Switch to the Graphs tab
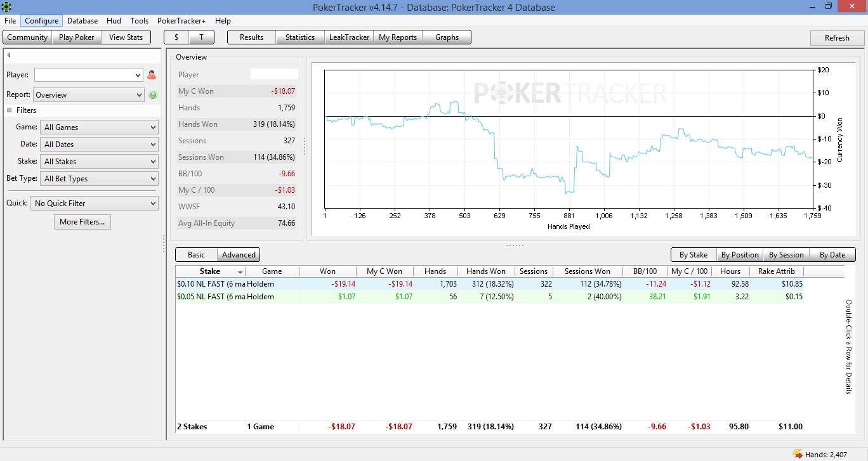This screenshot has width=868, height=461. coord(447,37)
